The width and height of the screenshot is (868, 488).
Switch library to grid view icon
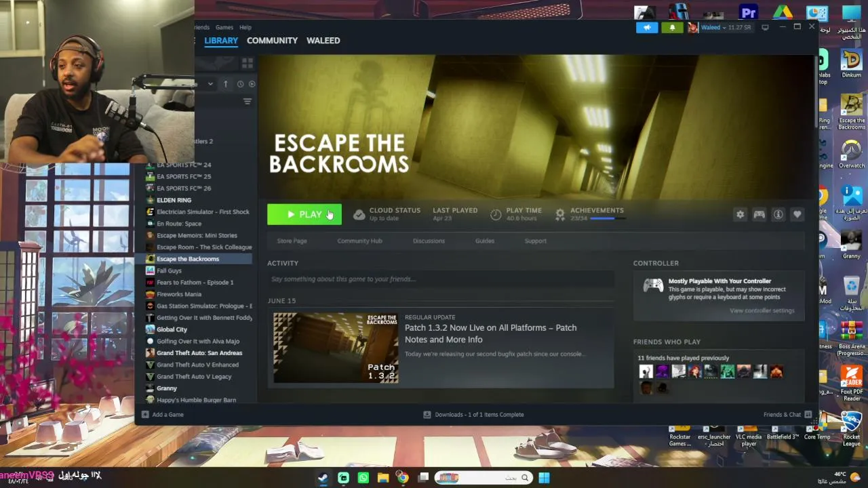coord(247,63)
